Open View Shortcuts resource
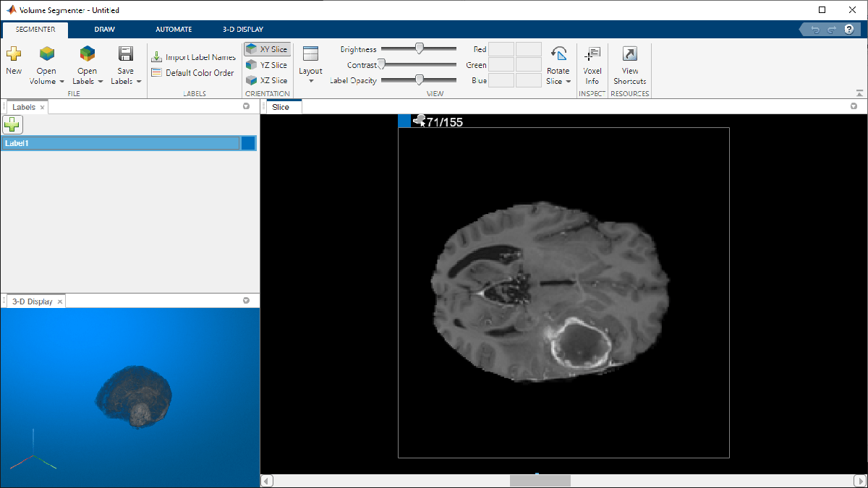 pos(630,65)
